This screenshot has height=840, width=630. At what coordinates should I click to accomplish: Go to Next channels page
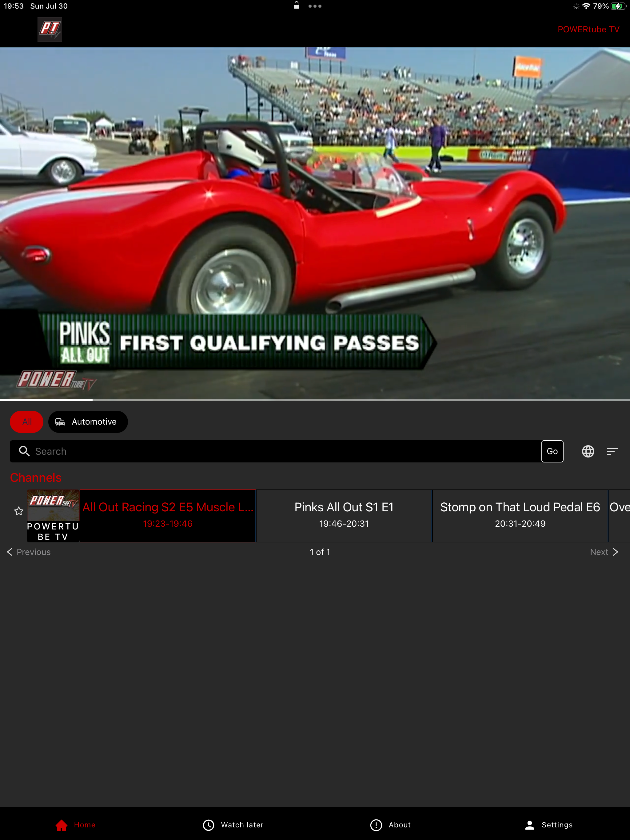pyautogui.click(x=604, y=552)
